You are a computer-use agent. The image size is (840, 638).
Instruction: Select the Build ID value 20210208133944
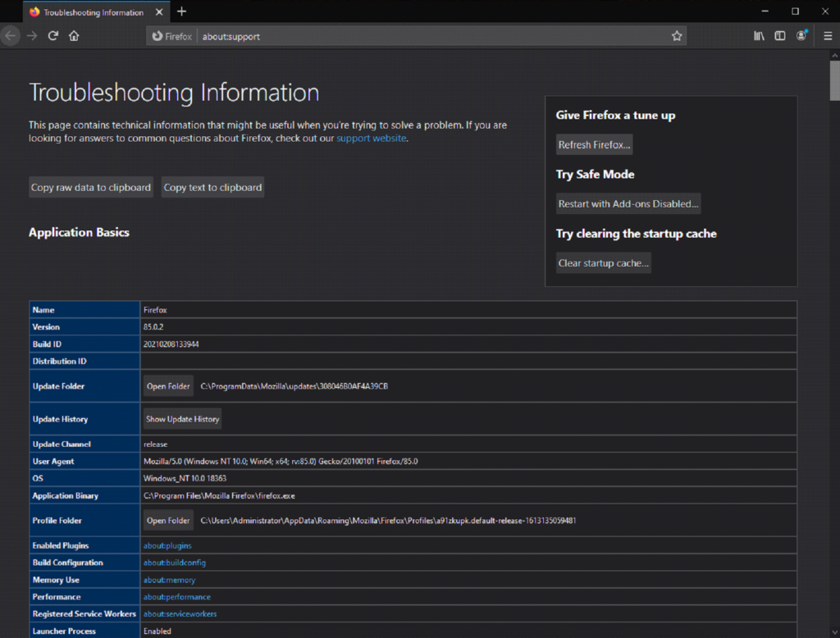point(171,344)
